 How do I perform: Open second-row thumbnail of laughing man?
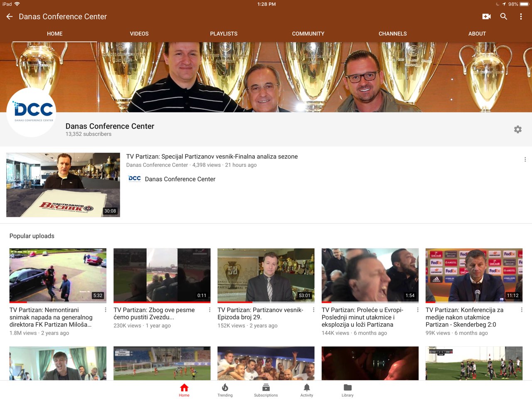[58, 363]
